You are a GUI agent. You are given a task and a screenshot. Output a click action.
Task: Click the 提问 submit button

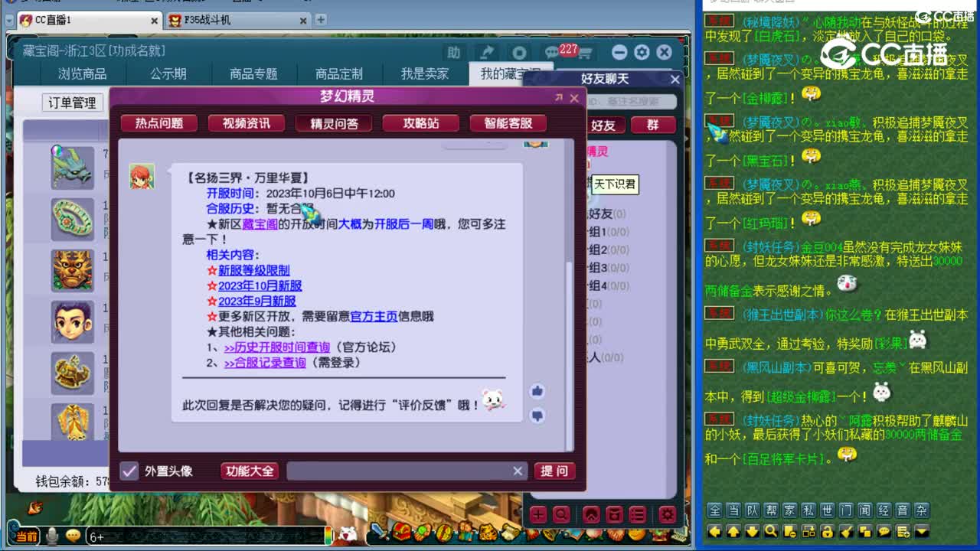pyautogui.click(x=554, y=471)
